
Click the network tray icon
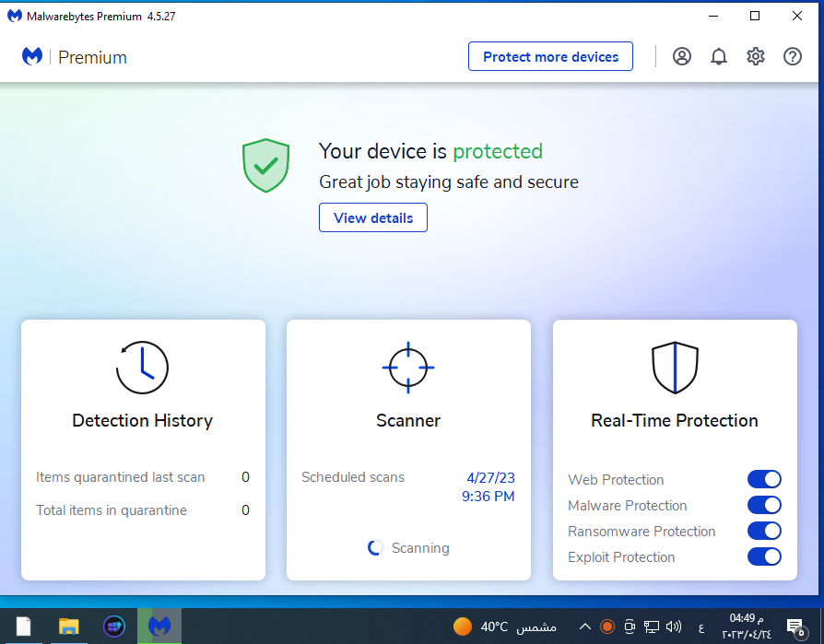[x=651, y=626]
